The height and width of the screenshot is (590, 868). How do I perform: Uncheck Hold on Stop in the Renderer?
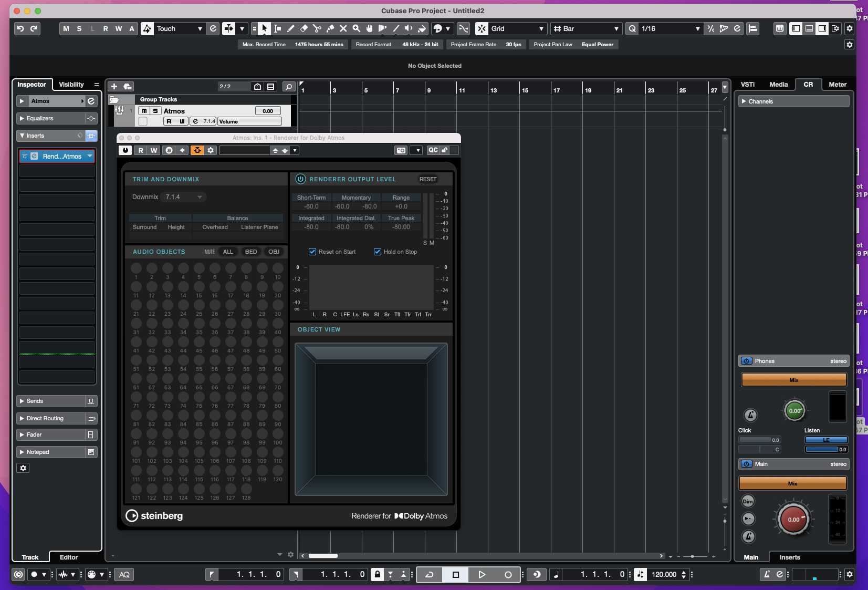(378, 252)
